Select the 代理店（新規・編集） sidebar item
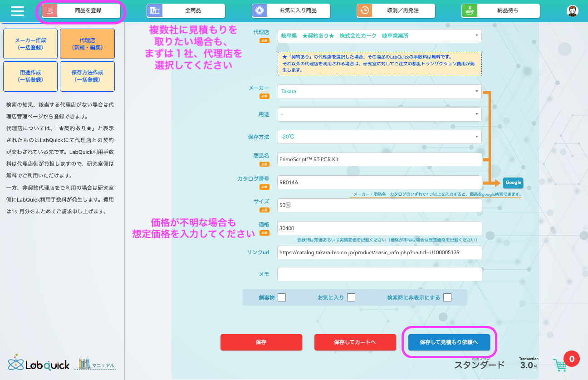Screen dimensions: 588x380 [87, 44]
